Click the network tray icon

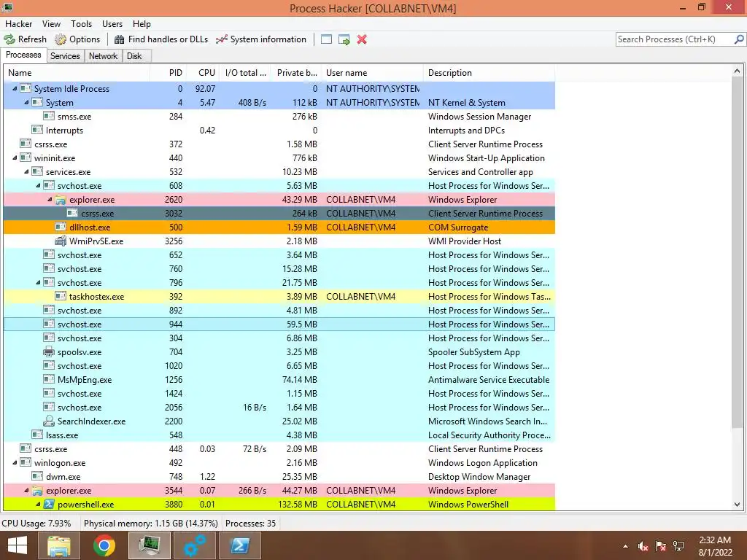678,546
